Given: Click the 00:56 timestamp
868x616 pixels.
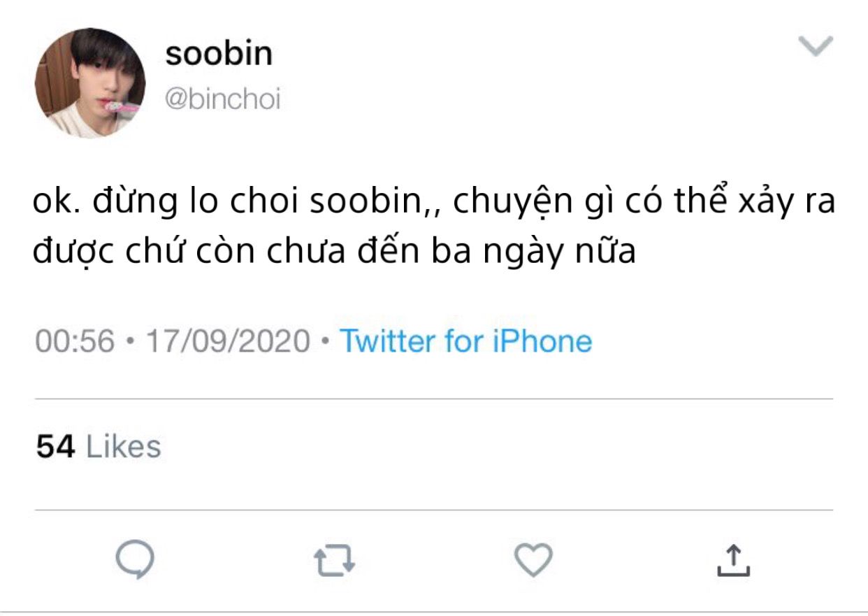Looking at the screenshot, I should coord(74,341).
